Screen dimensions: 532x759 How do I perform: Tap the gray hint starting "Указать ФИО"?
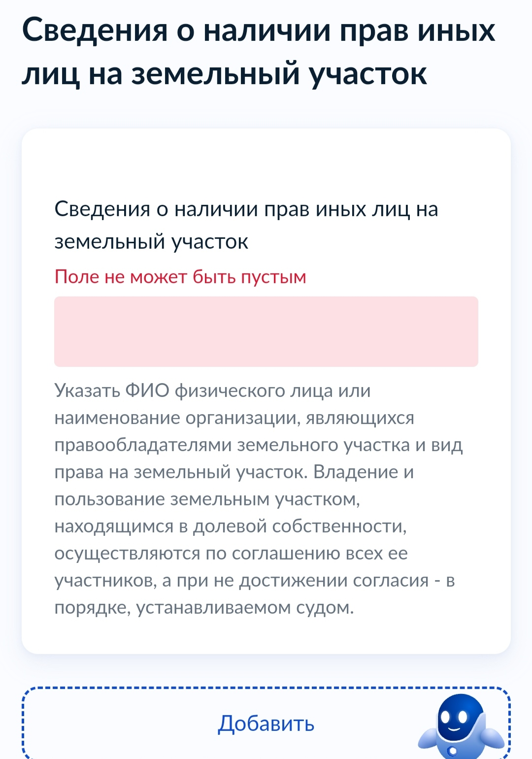[259, 498]
